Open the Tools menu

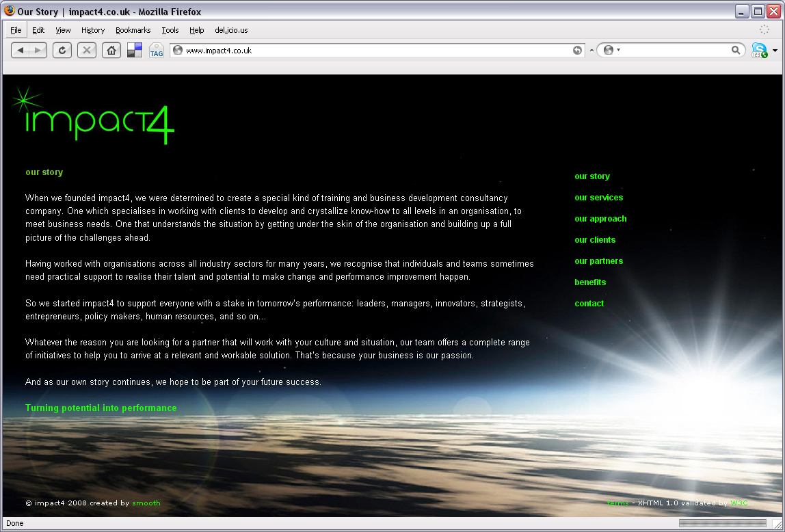pyautogui.click(x=170, y=30)
